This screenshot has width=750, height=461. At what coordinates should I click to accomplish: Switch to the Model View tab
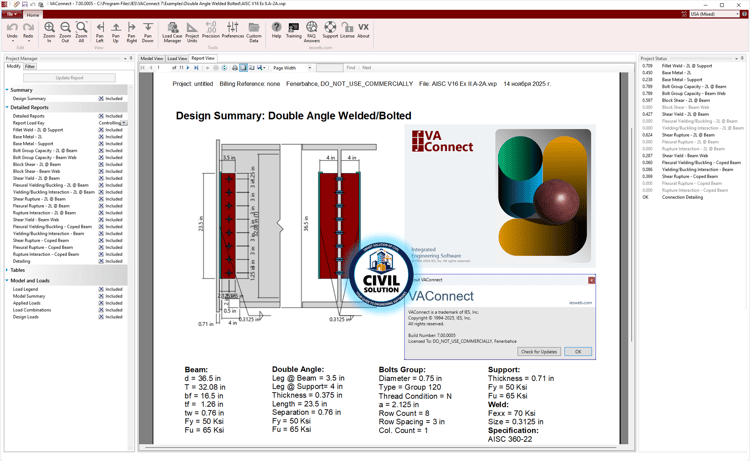[152, 58]
